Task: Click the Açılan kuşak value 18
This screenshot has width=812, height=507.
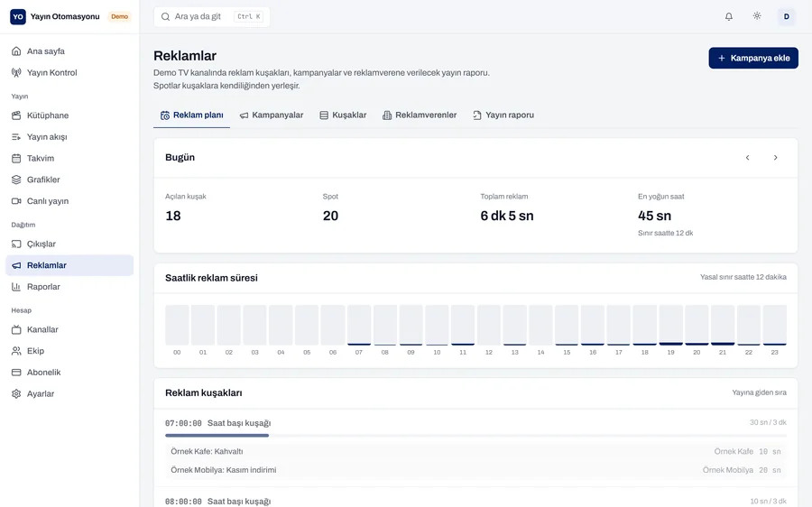Action: (x=173, y=216)
